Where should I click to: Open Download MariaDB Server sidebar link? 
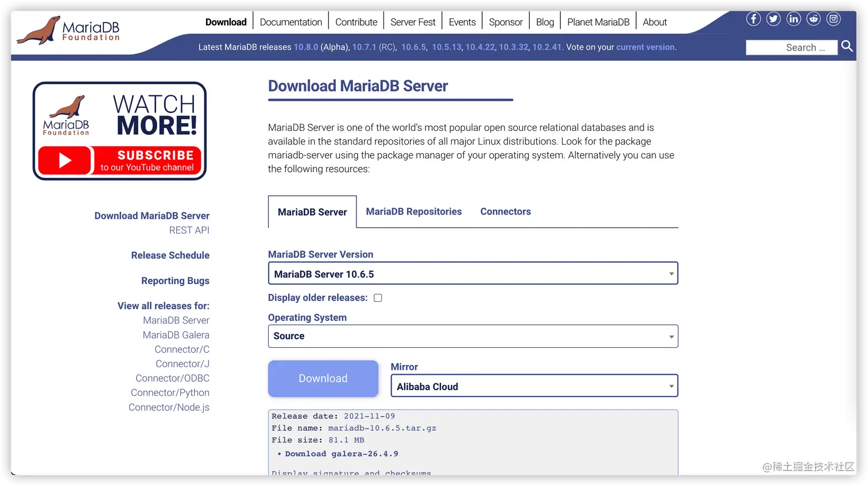(x=152, y=216)
